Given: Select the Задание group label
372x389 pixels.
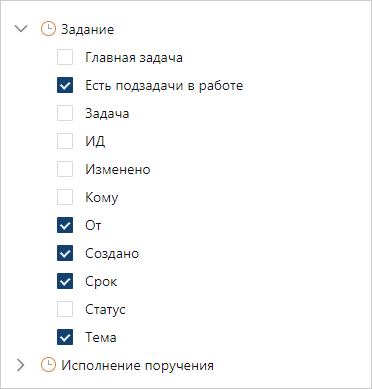Looking at the screenshot, I should pos(88,29).
